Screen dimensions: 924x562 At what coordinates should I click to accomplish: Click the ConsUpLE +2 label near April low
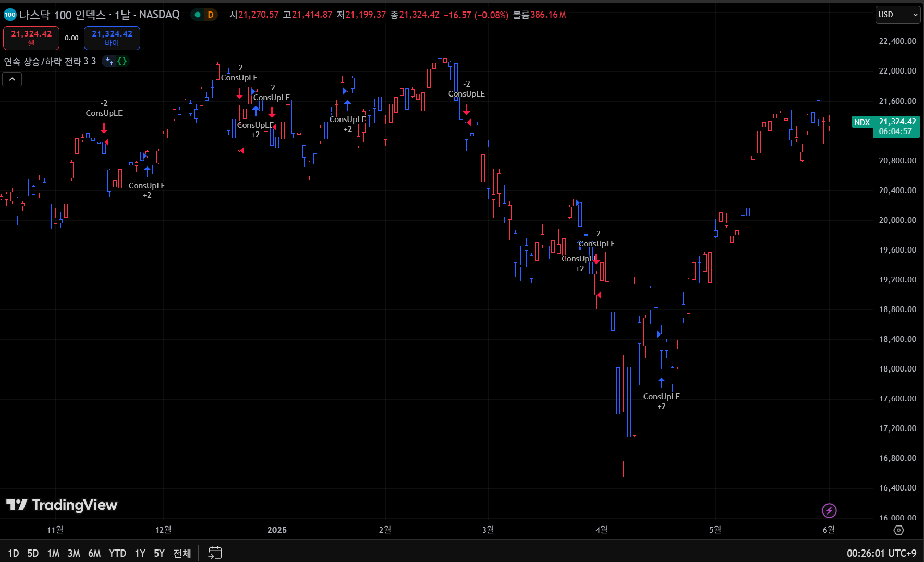(x=661, y=401)
